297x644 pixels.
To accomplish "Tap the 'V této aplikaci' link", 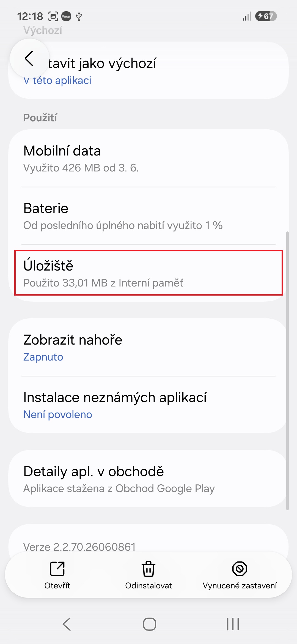I will pyautogui.click(x=57, y=80).
